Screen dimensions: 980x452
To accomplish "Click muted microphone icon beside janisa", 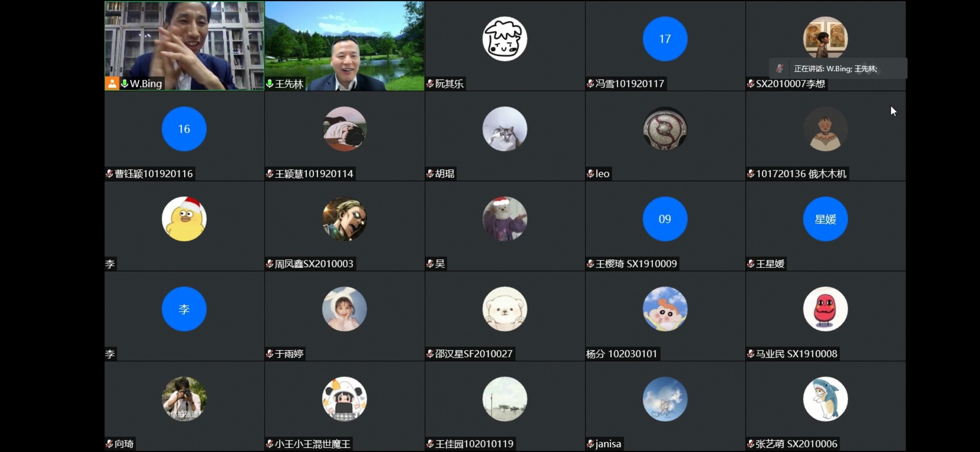I will pos(591,444).
